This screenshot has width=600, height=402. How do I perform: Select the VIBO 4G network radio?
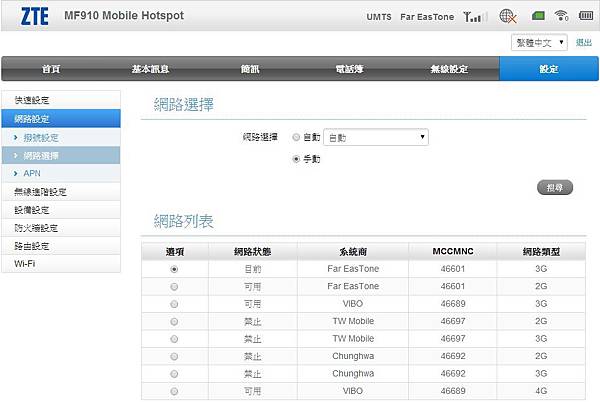pos(174,391)
